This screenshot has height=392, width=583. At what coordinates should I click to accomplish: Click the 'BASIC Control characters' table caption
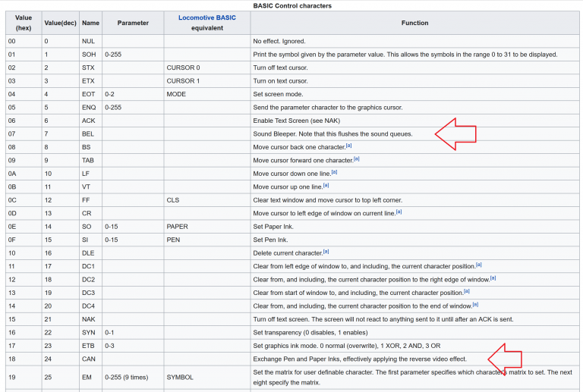coord(292,5)
